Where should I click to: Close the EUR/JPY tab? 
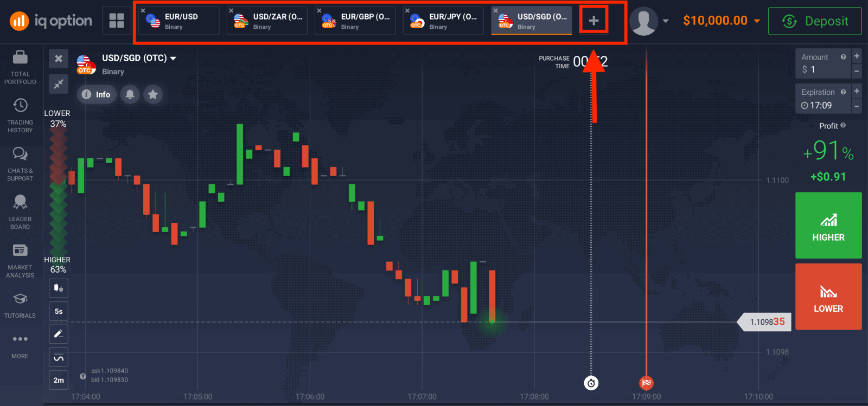click(407, 11)
